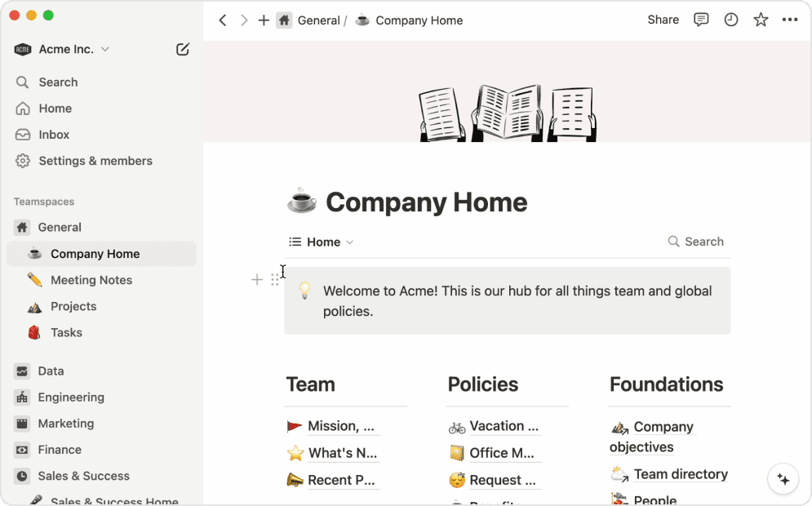Screen dimensions: 812x506
Task: Click the Share button
Action: tap(663, 20)
